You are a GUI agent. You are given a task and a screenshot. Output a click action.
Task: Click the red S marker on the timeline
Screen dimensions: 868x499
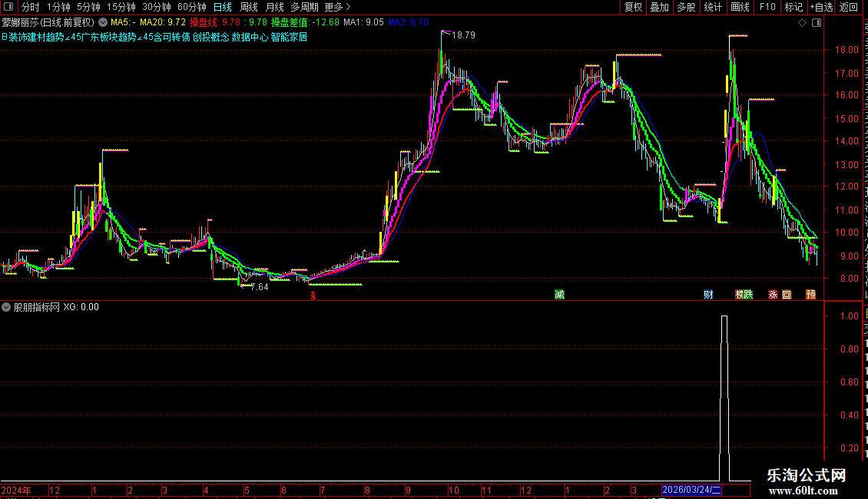[313, 296]
